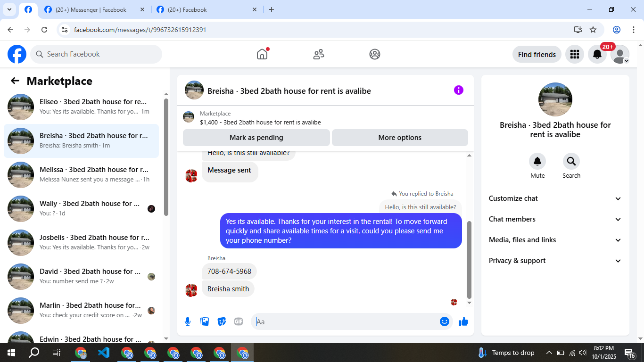Viewport: 644px width, 362px height.
Task: Open the Melissa conversation
Action: [x=81, y=175]
